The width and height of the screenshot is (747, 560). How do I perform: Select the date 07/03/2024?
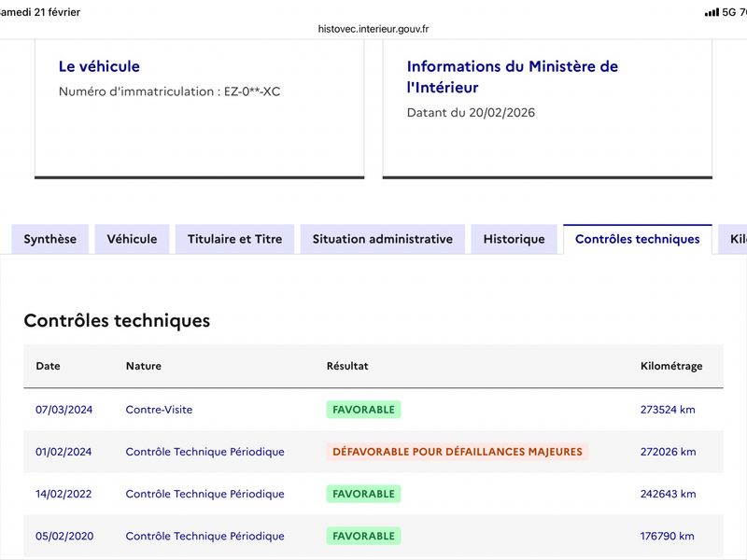[x=63, y=410]
